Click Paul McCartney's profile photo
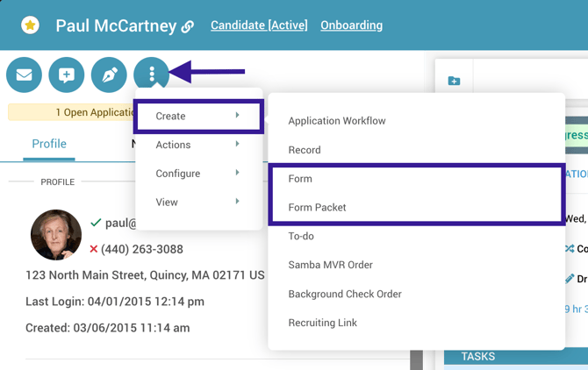This screenshot has height=370, width=588. click(x=56, y=235)
